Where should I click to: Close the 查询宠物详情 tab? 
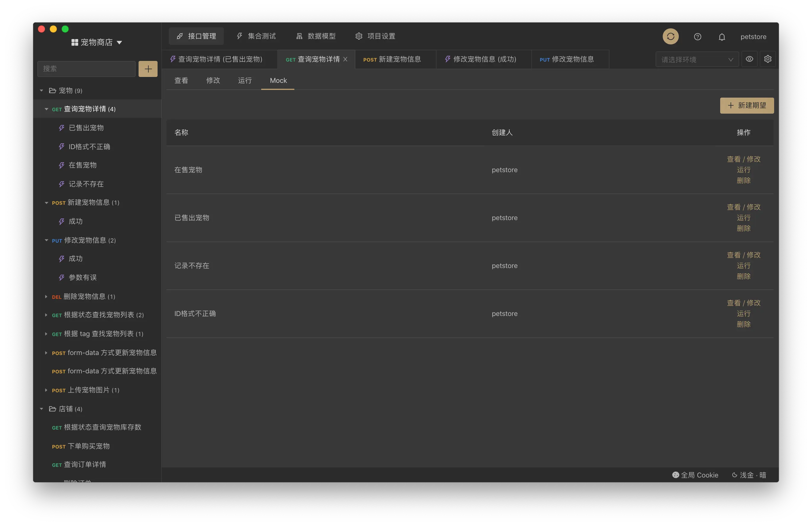[x=345, y=59]
